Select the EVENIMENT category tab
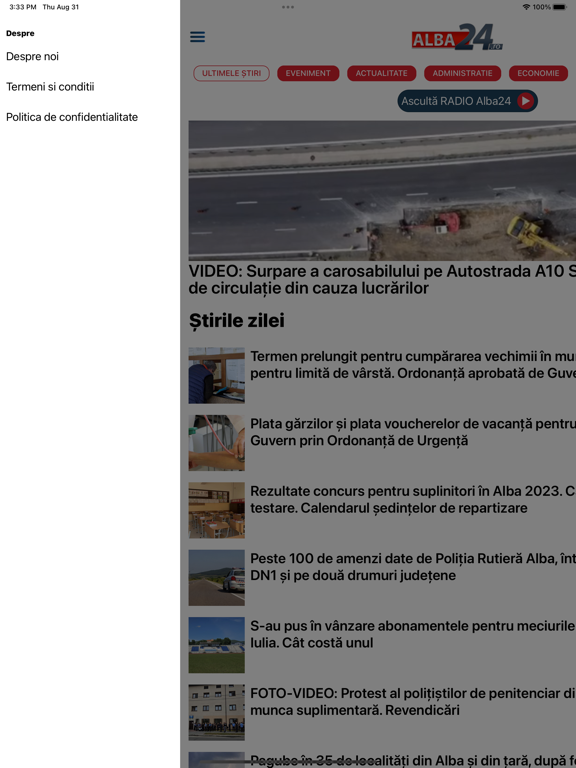The image size is (576, 768). tap(308, 73)
